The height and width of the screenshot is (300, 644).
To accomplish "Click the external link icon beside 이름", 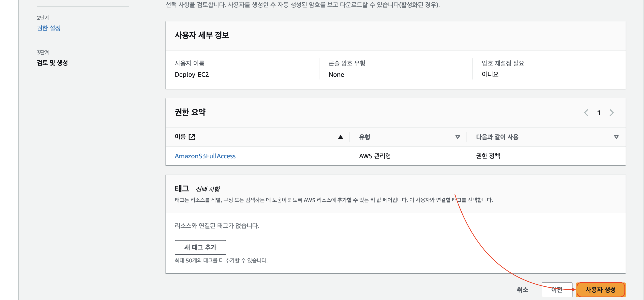I will tap(192, 137).
